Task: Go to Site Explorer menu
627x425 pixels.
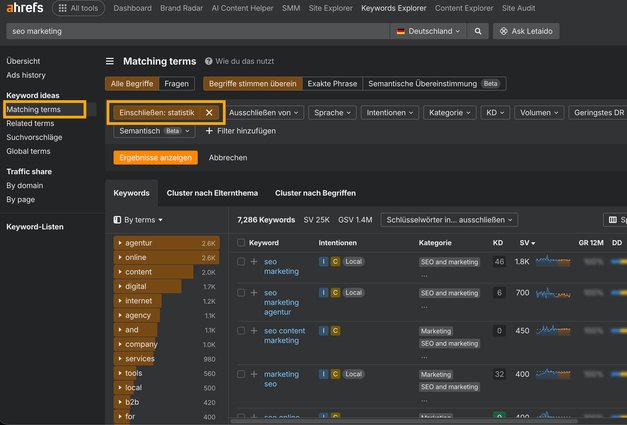Action: [x=331, y=8]
